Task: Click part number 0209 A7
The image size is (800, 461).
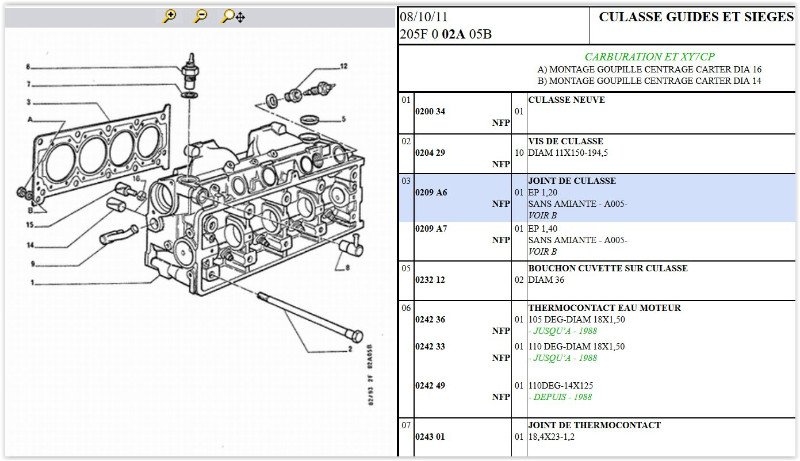Action: point(430,229)
